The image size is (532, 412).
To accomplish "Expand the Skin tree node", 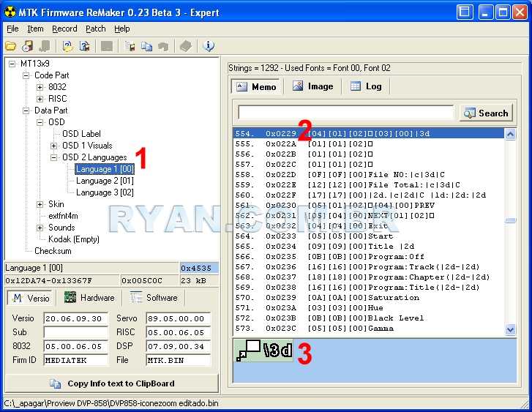I will 40,204.
